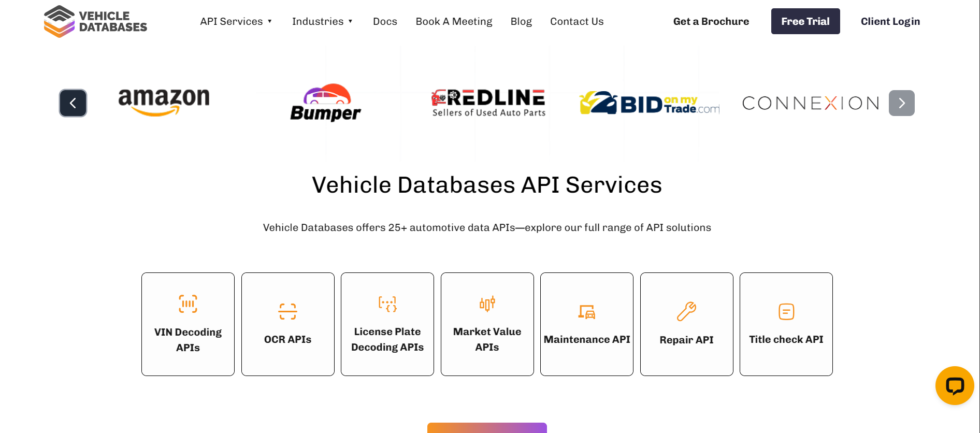Viewport: 980px width, 433px height.
Task: Open the Contact Us page
Action: point(577,21)
